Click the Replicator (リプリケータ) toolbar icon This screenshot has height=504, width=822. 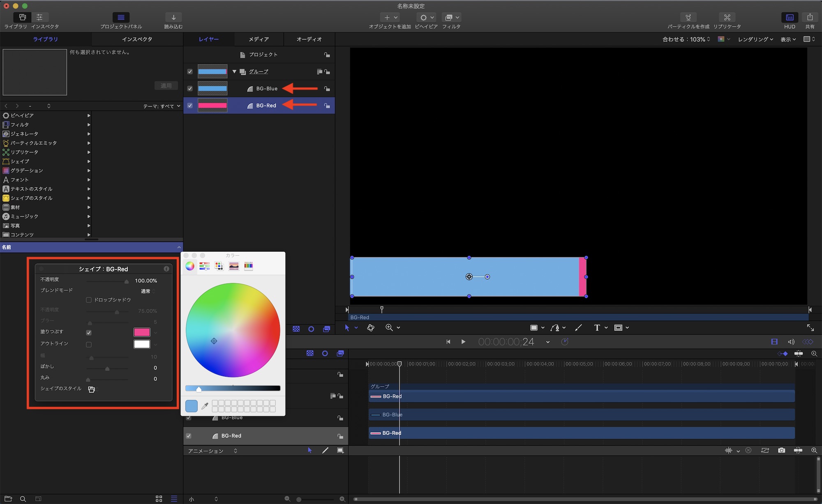click(x=727, y=18)
